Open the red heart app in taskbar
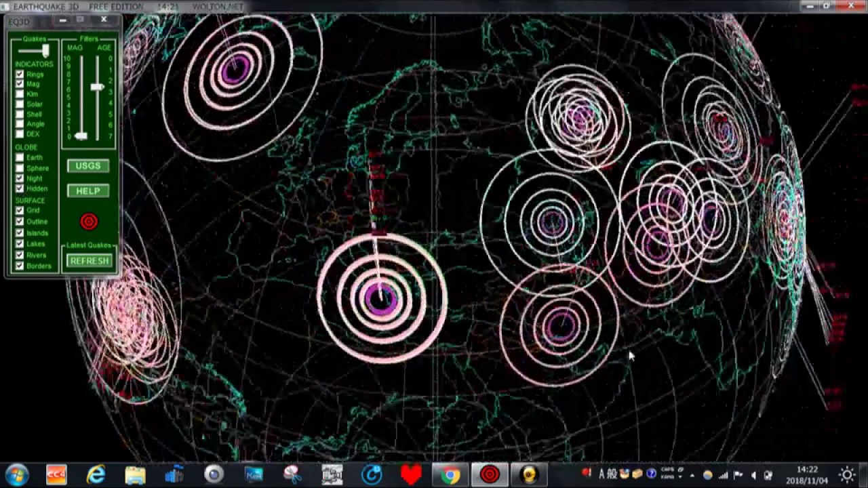The image size is (868, 488). pyautogui.click(x=411, y=475)
